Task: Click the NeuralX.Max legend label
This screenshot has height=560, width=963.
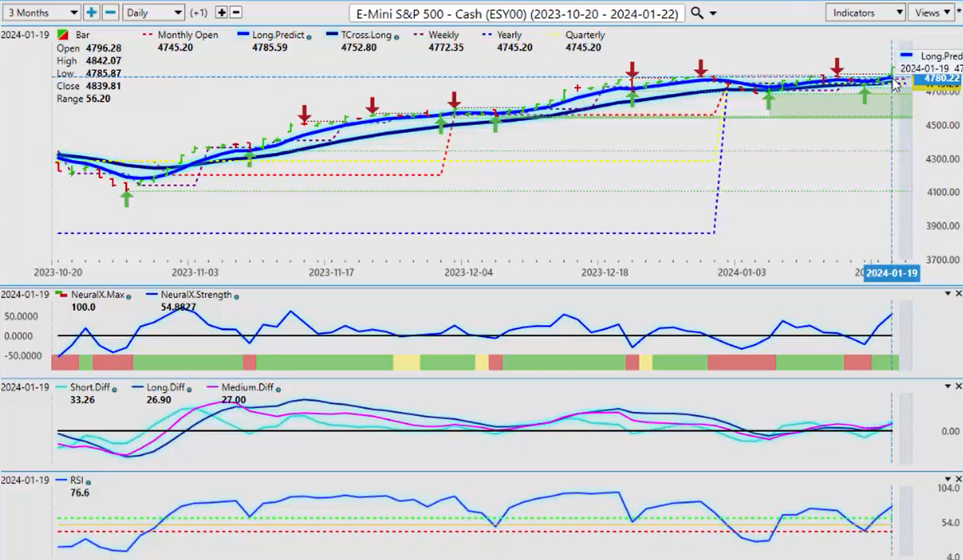Action: [x=96, y=295]
